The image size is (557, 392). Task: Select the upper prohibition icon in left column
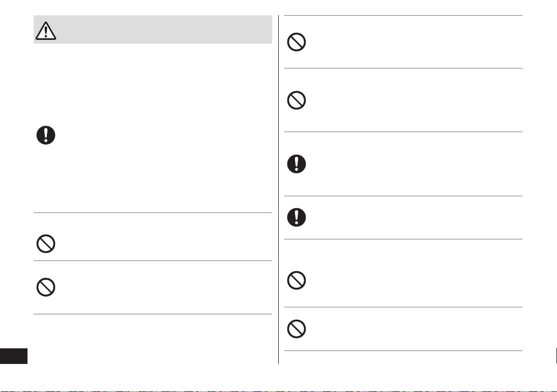(x=46, y=244)
